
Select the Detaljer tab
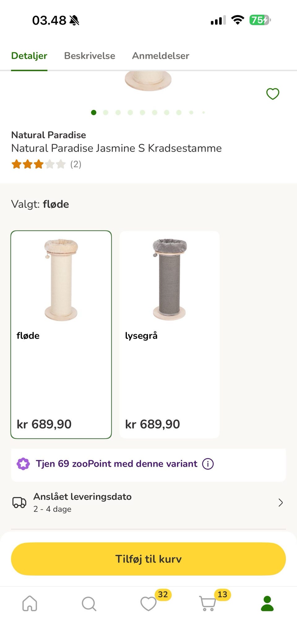[29, 56]
